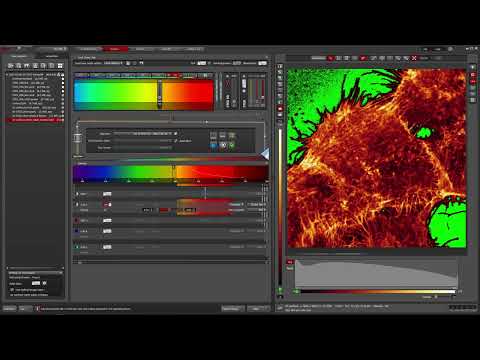
Task: Switch on the fifth detector's on/off toggle
Action: (107, 247)
